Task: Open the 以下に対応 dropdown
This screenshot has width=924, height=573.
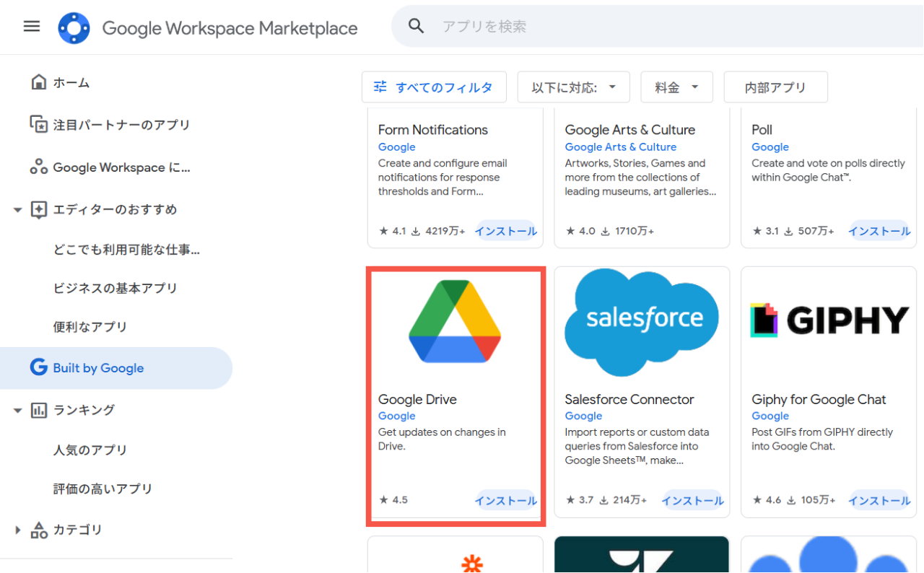Action: (573, 87)
